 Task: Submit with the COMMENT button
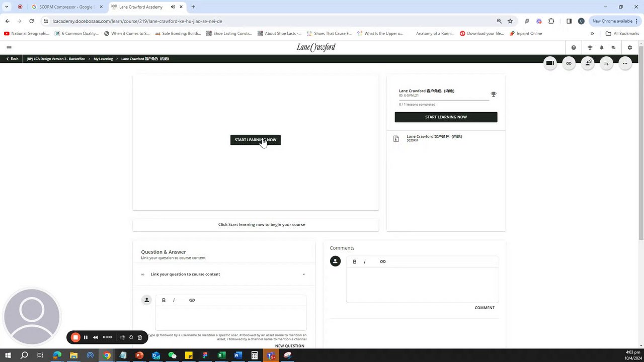click(485, 308)
